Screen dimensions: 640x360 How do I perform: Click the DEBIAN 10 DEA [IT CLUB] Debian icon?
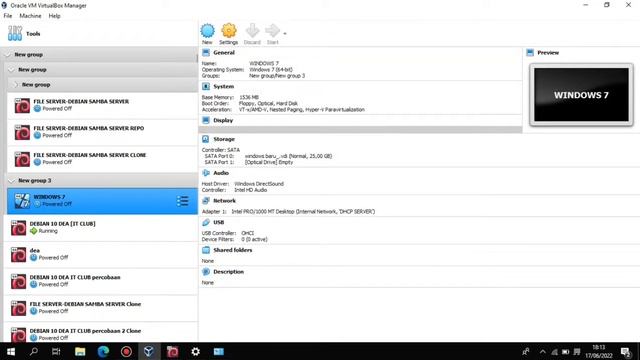tap(18, 228)
